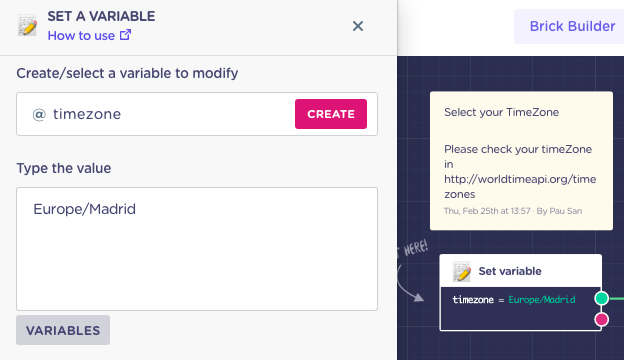Open the Brick Builder tab

coord(572,26)
